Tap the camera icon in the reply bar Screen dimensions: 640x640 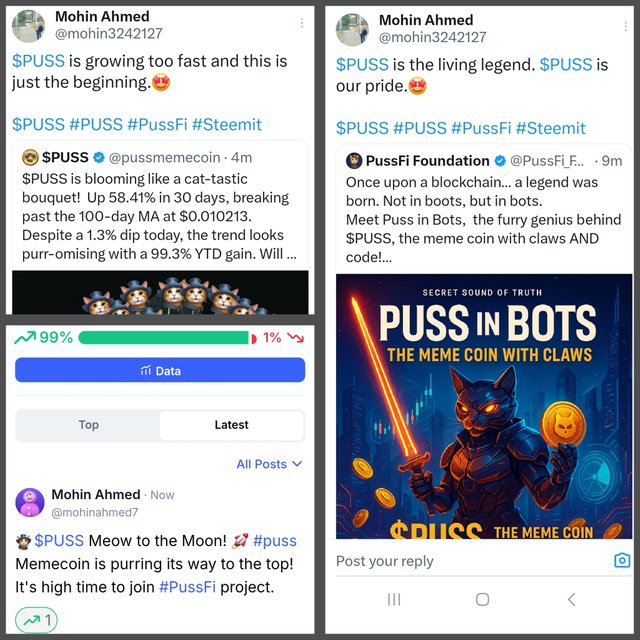coord(622,560)
